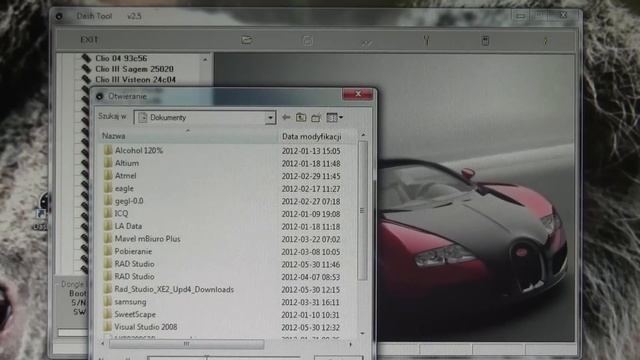The image size is (640, 360).
Task: Click the folder icon of Alcohol 120%
Action: (108, 150)
